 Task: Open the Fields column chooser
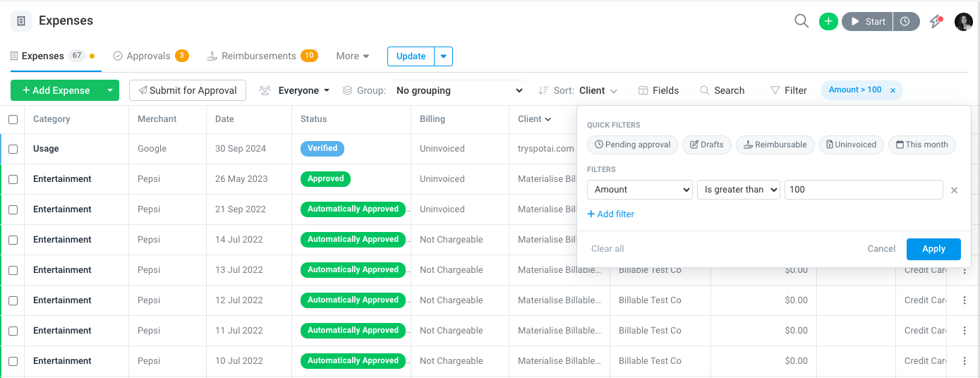pos(658,90)
